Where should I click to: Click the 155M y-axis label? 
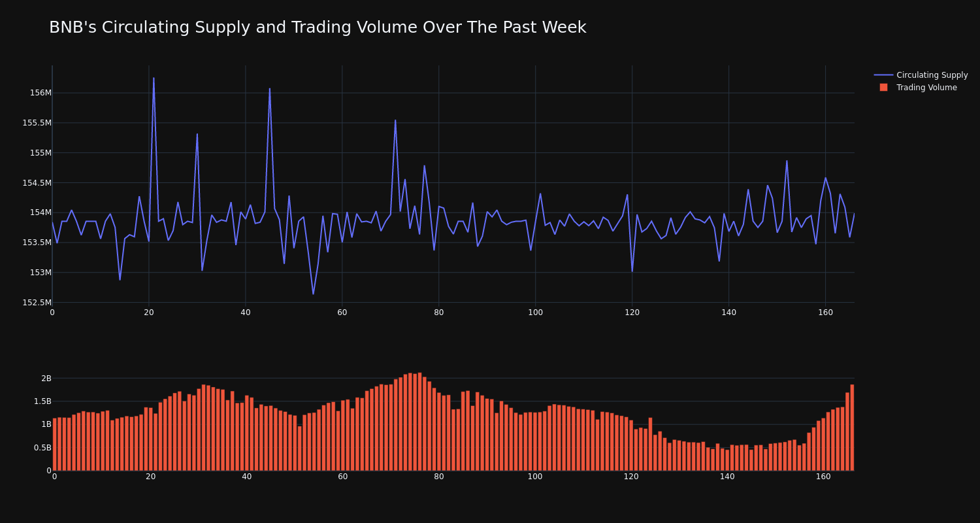pos(41,153)
